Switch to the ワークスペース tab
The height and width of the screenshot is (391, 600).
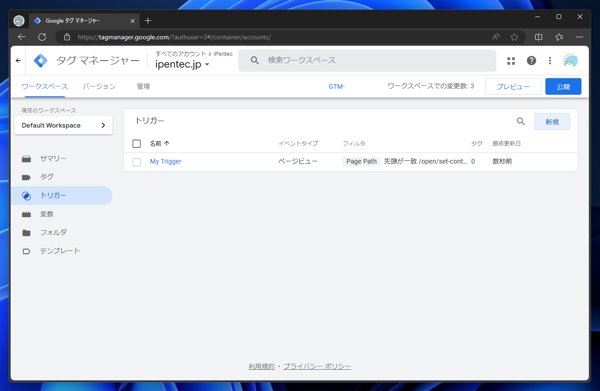[x=44, y=86]
